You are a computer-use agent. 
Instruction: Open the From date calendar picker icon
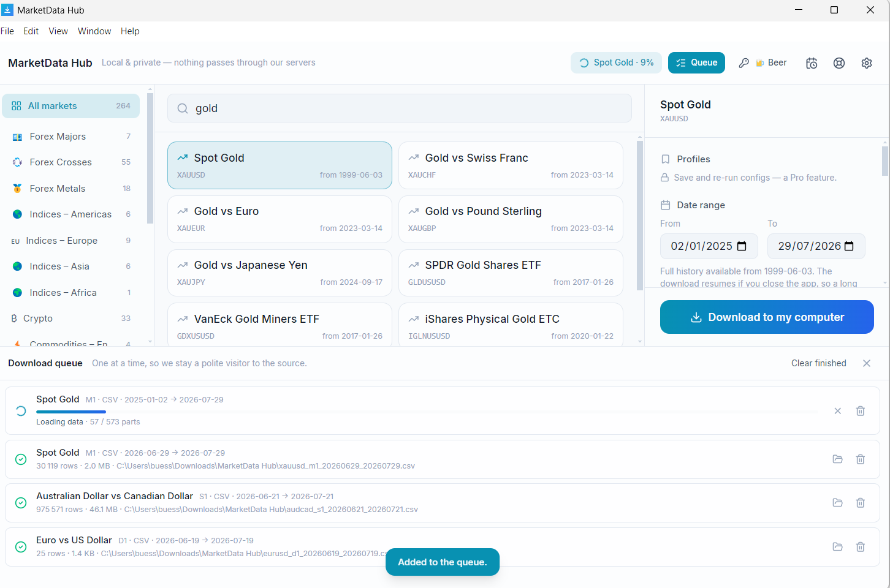(x=742, y=246)
